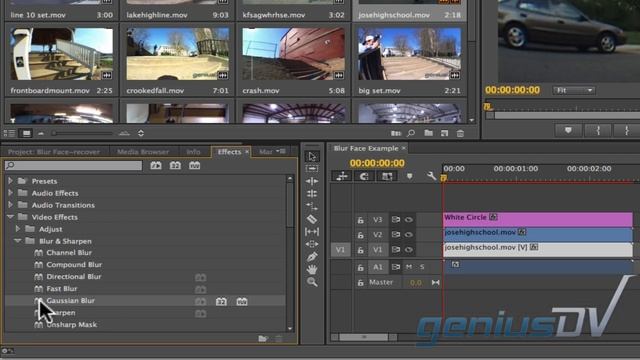The height and width of the screenshot is (360, 640).
Task: Select the Gaussian Blur effect
Action: (71, 300)
